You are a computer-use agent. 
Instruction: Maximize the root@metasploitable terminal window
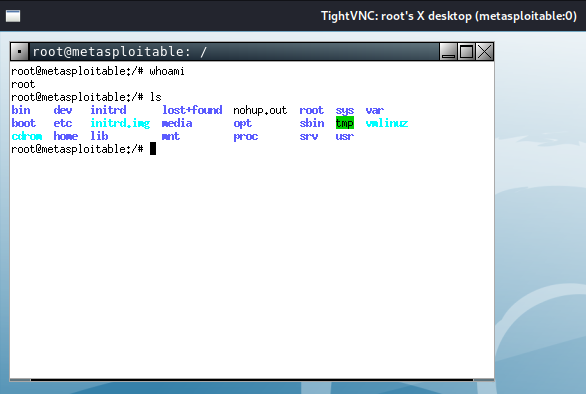(466, 52)
